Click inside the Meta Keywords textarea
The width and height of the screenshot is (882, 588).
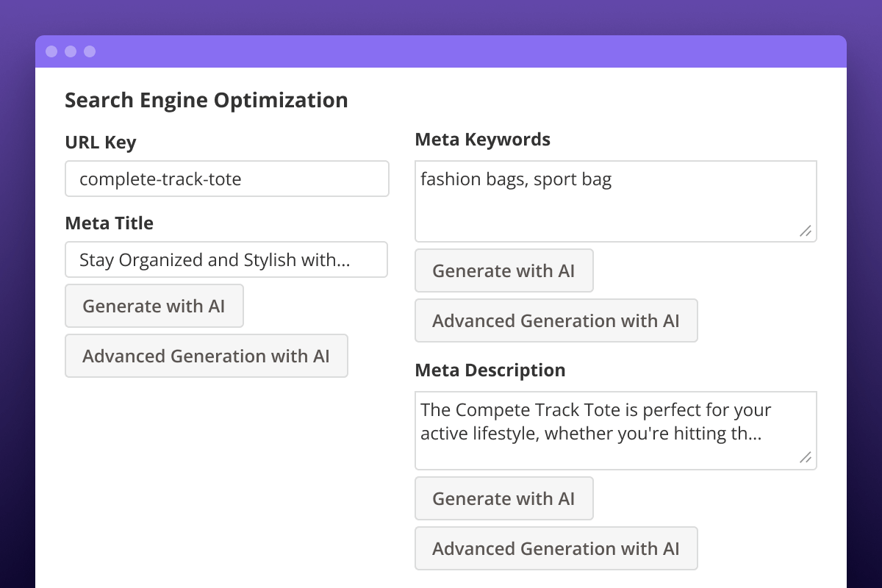[615, 202]
